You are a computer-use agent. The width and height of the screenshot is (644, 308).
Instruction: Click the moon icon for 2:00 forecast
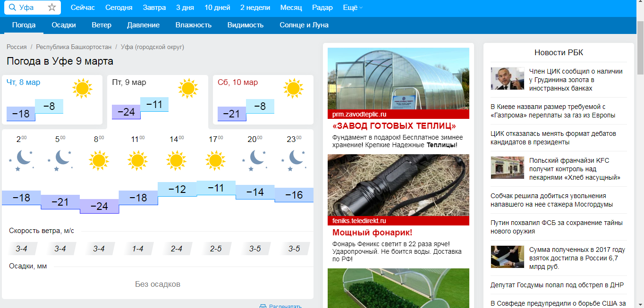click(22, 160)
